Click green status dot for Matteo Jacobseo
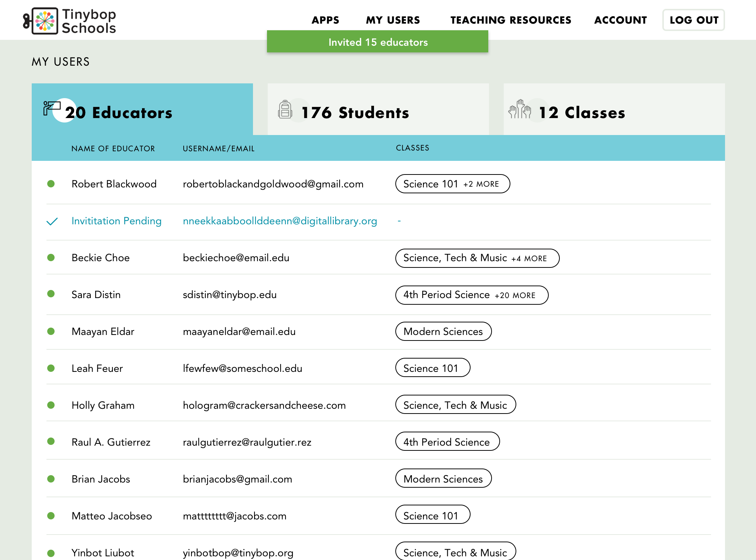Screen dimensions: 756x560 51,516
